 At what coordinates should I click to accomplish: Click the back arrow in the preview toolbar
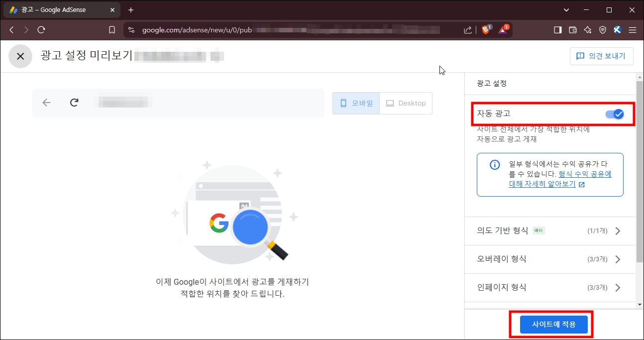pos(46,103)
